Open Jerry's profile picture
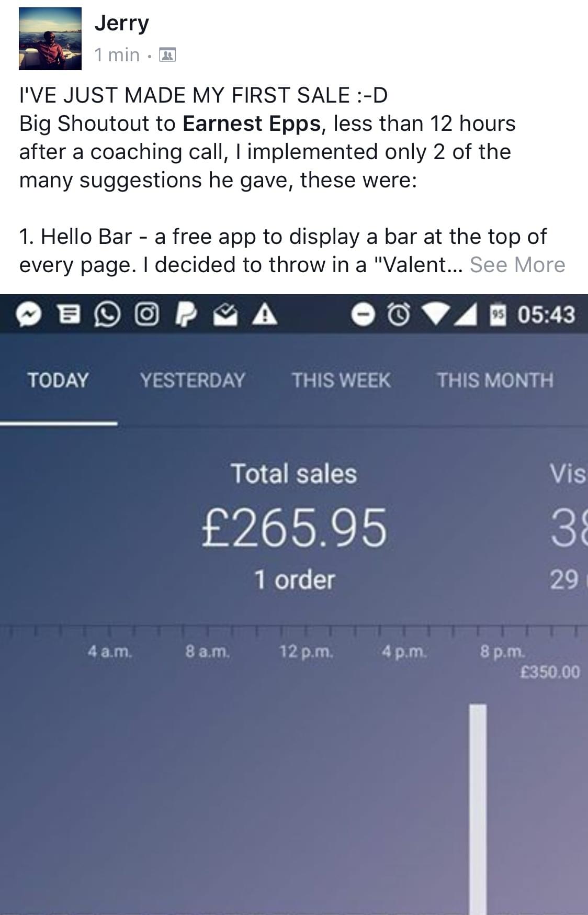This screenshot has width=588, height=915. (x=50, y=39)
